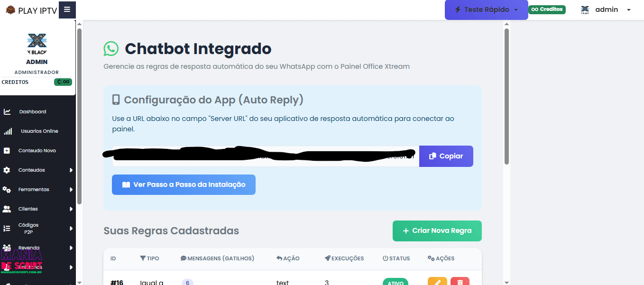Click the Ferramentas double-gear icon
The height and width of the screenshot is (285, 644).
pos(7,190)
